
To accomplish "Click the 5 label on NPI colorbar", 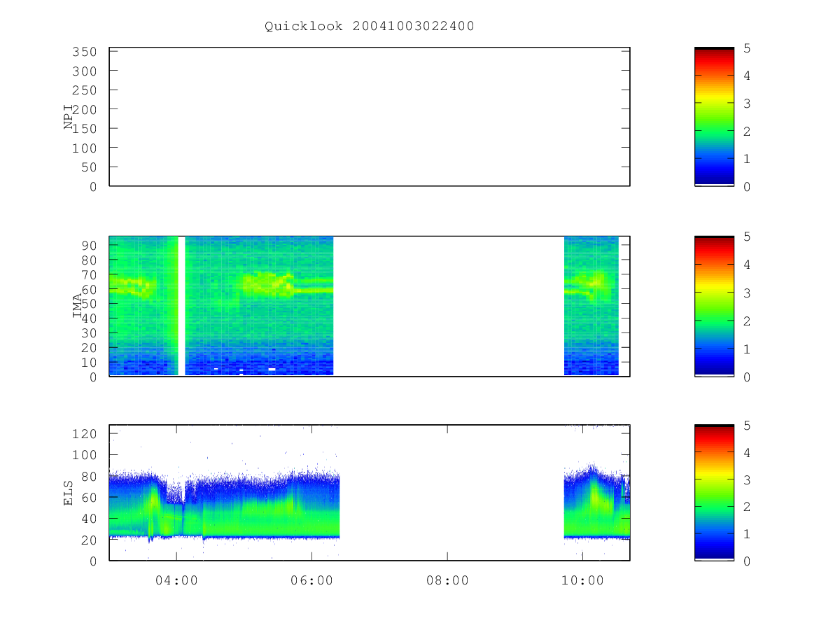I will [748, 48].
